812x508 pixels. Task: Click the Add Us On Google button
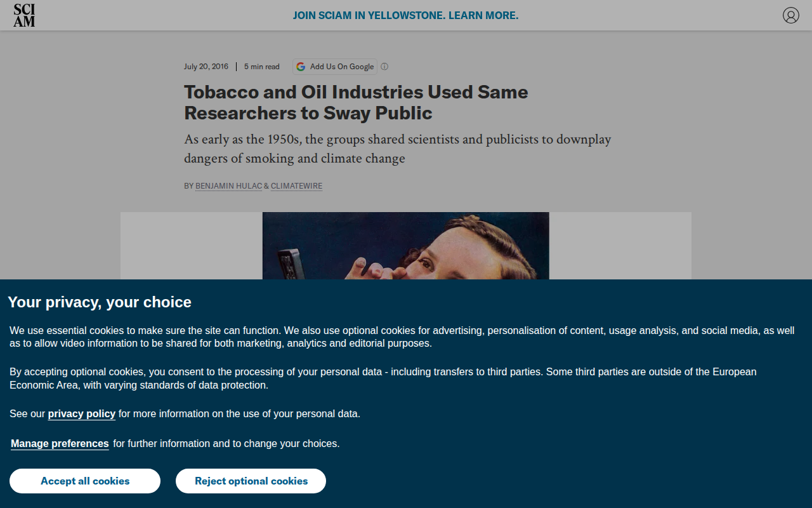pos(335,67)
